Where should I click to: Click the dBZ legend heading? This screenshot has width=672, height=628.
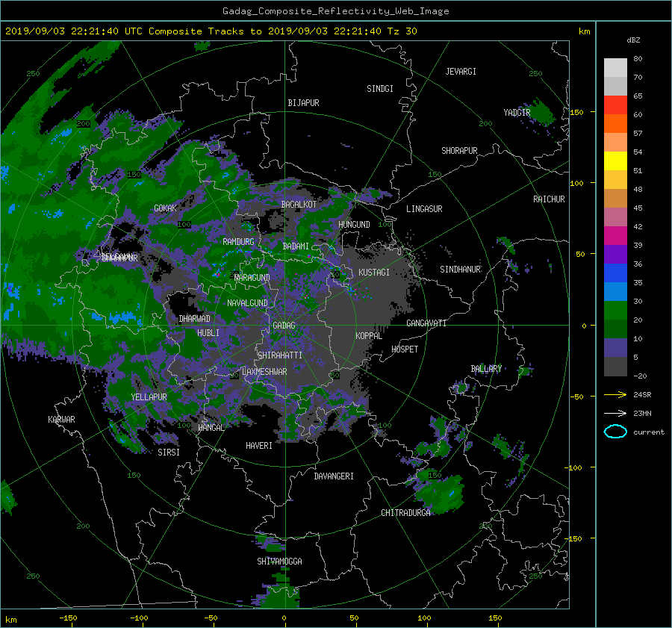click(633, 40)
